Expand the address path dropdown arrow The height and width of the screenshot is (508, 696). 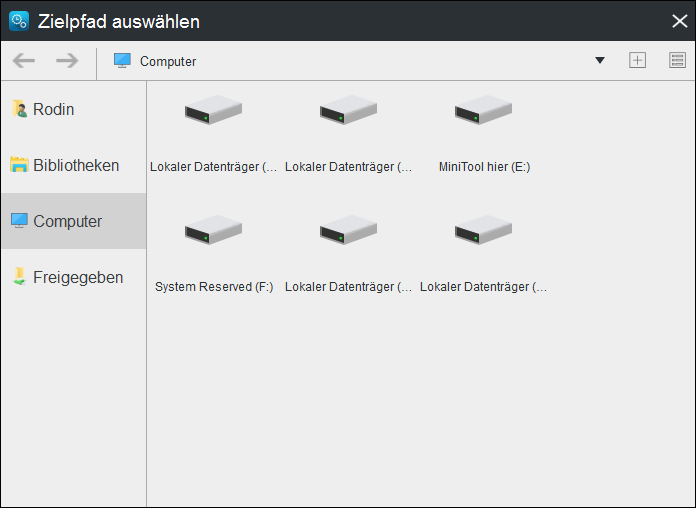point(600,61)
